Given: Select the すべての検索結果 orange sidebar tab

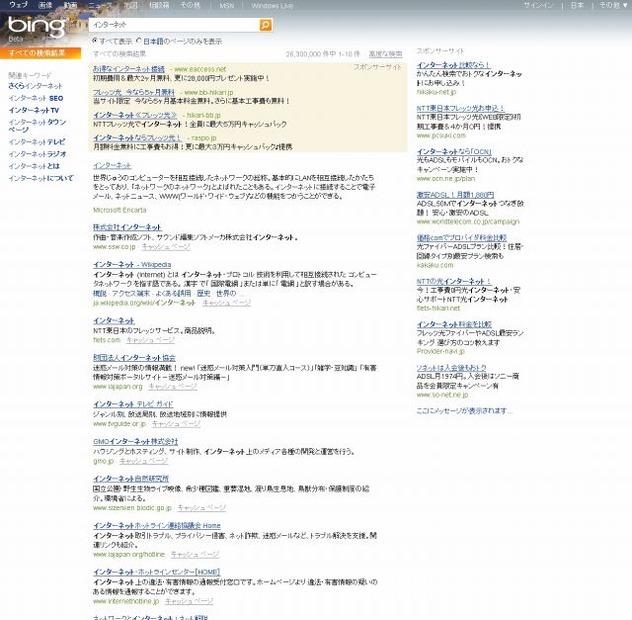Looking at the screenshot, I should click(x=40, y=53).
